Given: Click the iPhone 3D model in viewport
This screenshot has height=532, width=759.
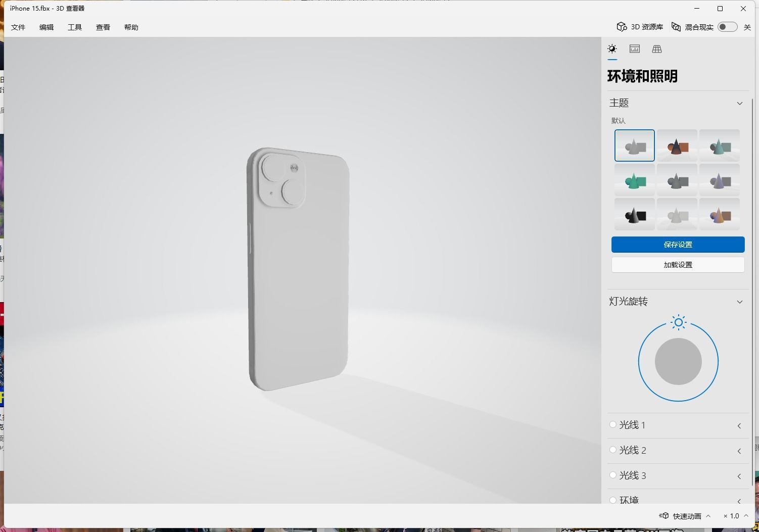Looking at the screenshot, I should pos(298,269).
